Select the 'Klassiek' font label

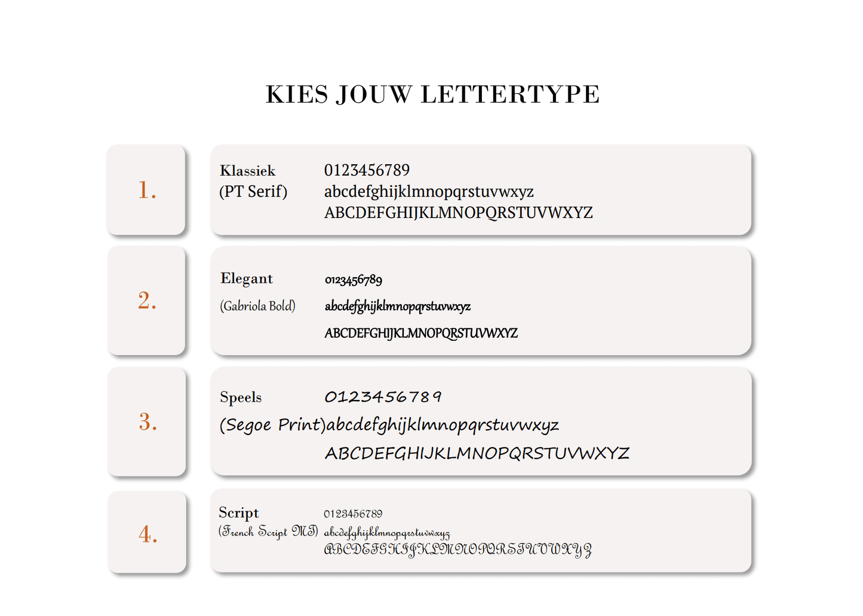point(247,171)
